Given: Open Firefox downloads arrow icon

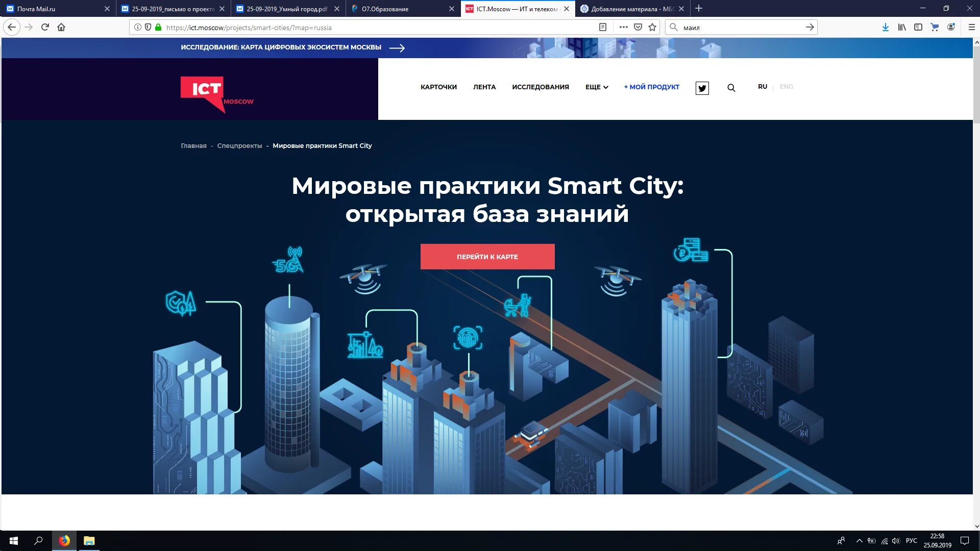Looking at the screenshot, I should pos(885,27).
